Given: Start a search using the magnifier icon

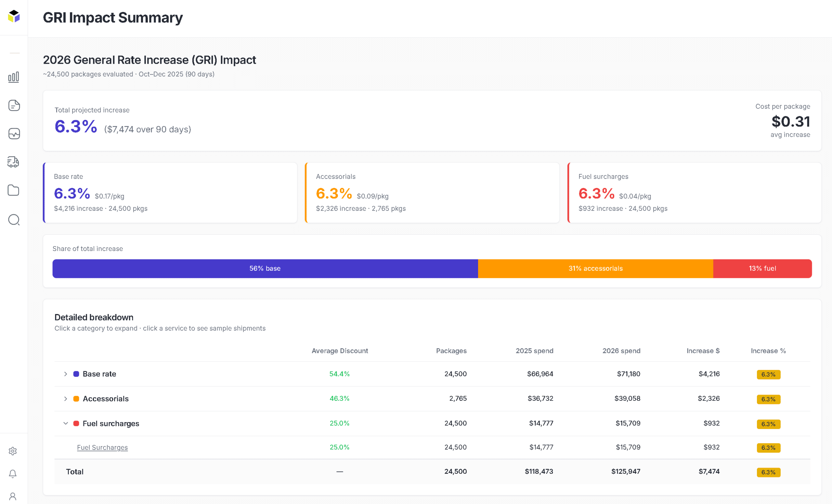Looking at the screenshot, I should [x=14, y=220].
